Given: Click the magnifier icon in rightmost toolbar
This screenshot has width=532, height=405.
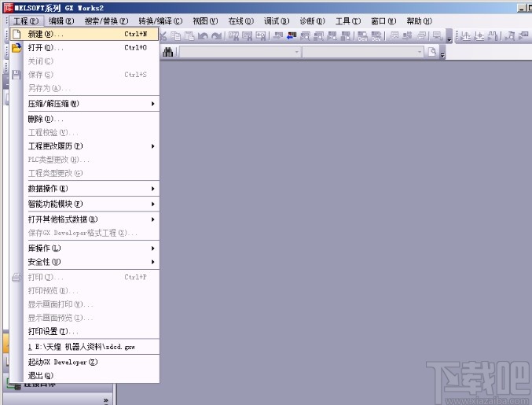Looking at the screenshot, I should click(x=510, y=35).
